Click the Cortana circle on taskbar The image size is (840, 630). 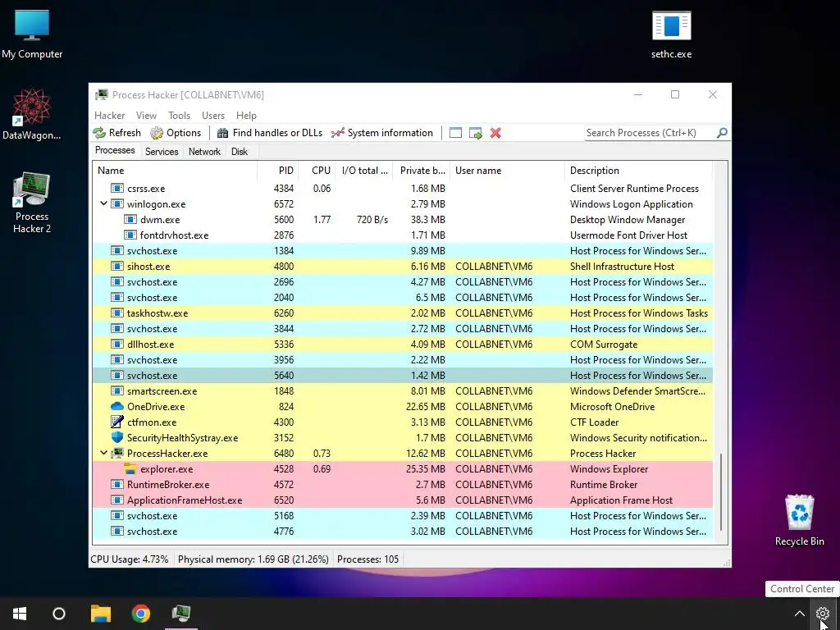click(x=59, y=614)
